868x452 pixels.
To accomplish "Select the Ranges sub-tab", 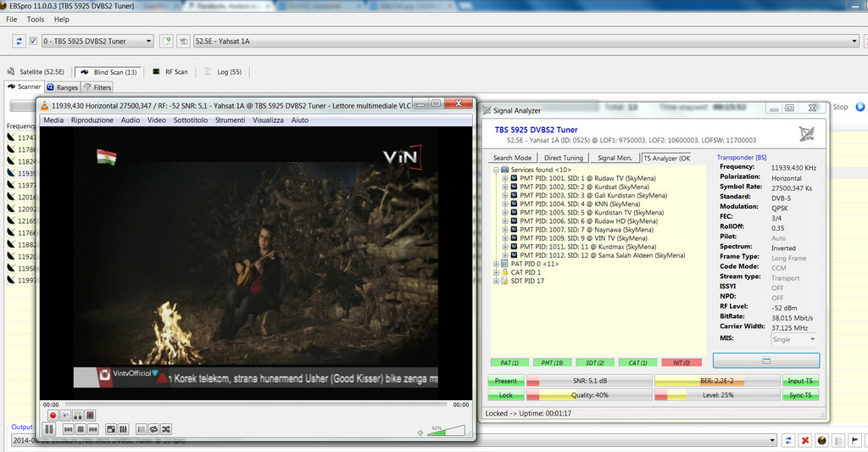I will (63, 87).
